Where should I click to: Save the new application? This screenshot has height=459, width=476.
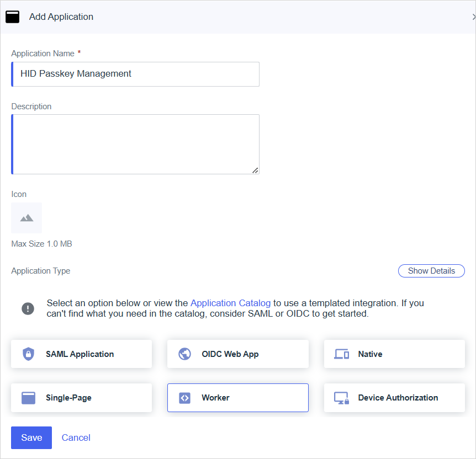click(31, 437)
